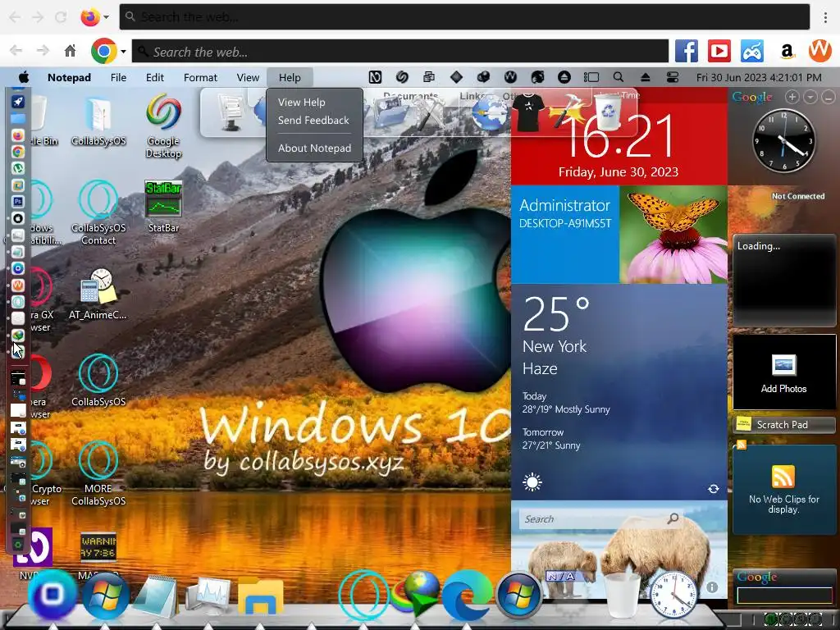This screenshot has width=840, height=630.
Task: Click the Notepad icon in bottom dock
Action: coord(155,596)
